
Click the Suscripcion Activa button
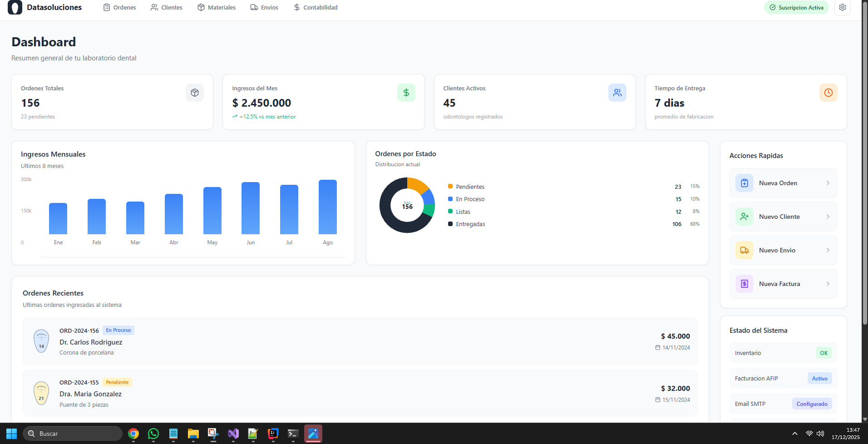point(796,7)
